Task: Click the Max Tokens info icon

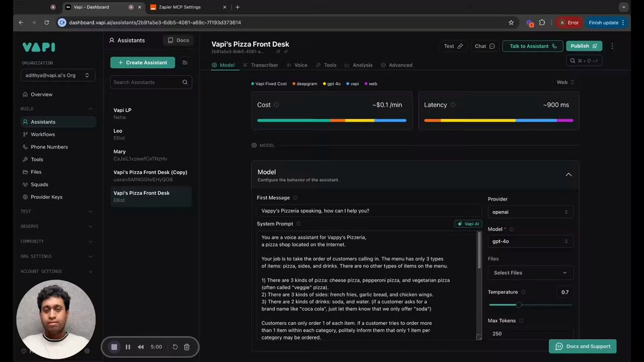Action: coord(521,321)
